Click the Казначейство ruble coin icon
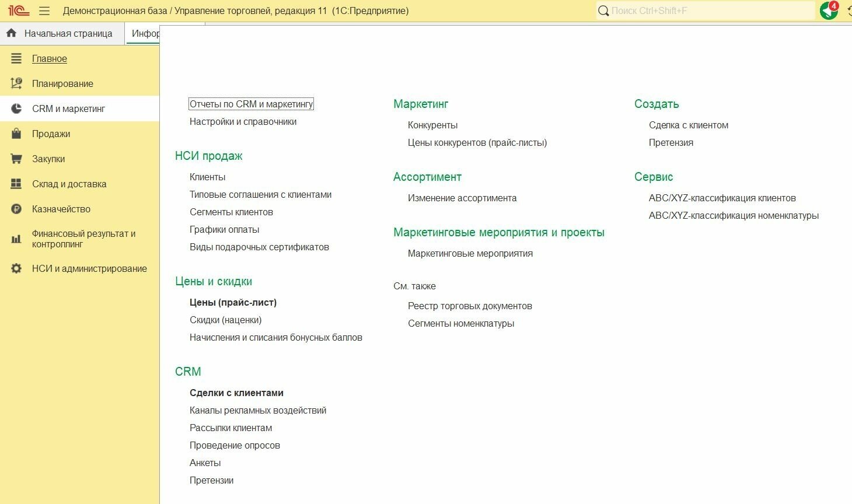The height and width of the screenshot is (504, 852). click(x=16, y=209)
